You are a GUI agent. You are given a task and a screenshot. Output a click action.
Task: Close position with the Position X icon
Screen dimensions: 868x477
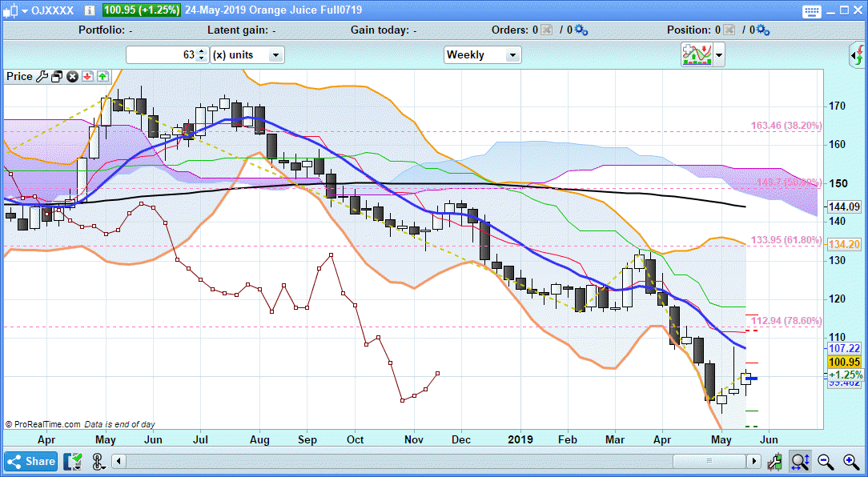point(729,30)
